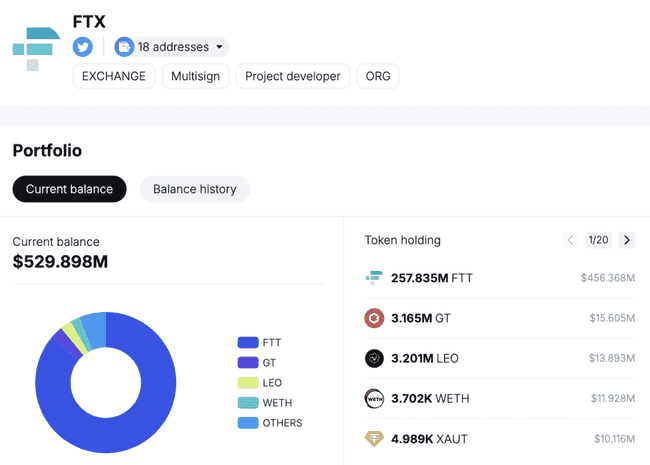The image size is (650, 465).
Task: Select the 3.201M LEO holding text
Action: (425, 358)
